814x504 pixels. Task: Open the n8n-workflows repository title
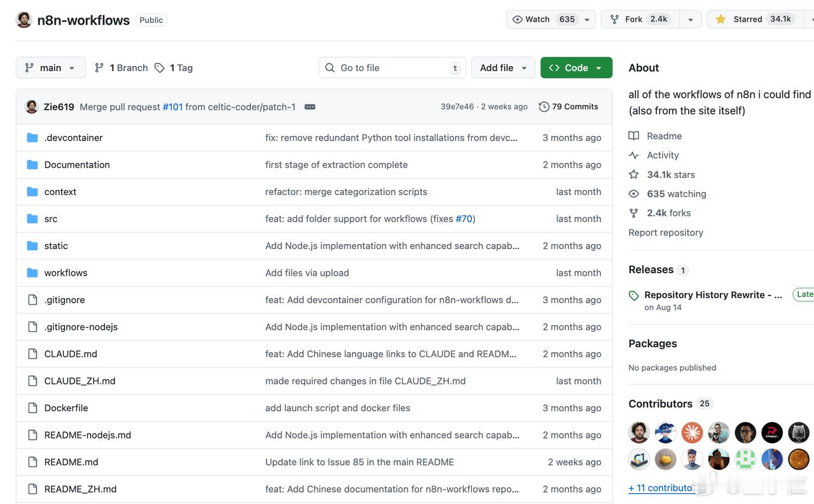(x=83, y=20)
